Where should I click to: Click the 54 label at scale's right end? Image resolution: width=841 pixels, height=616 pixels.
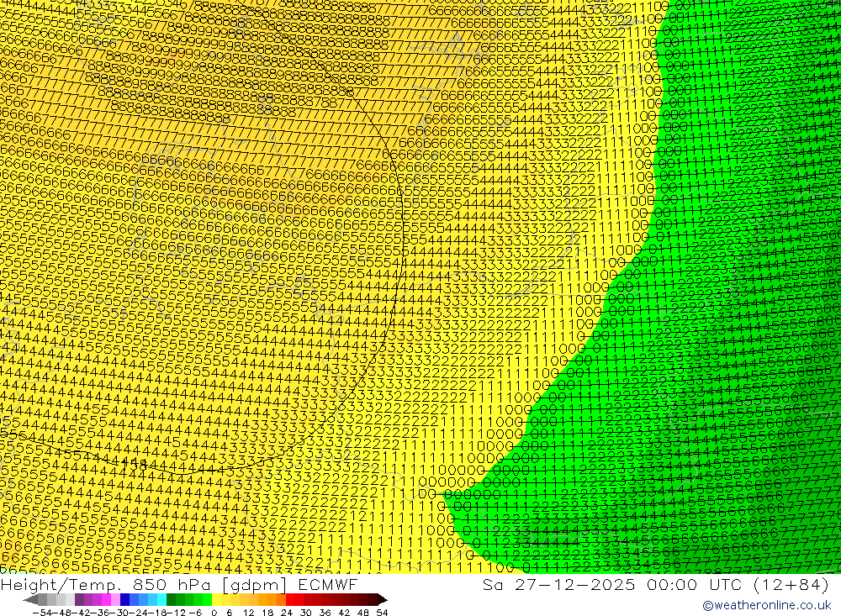(382, 613)
